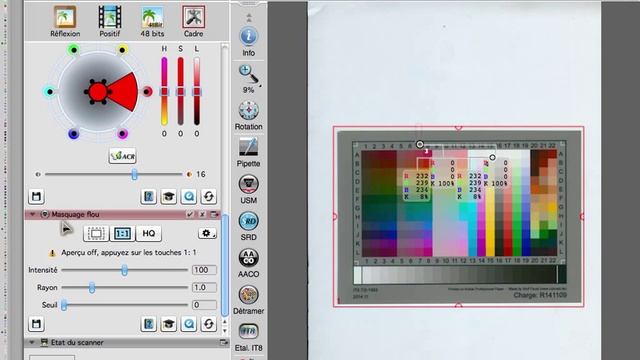640x360 pixels.
Task: Select the blue dot on color wheel
Action: tap(73, 133)
